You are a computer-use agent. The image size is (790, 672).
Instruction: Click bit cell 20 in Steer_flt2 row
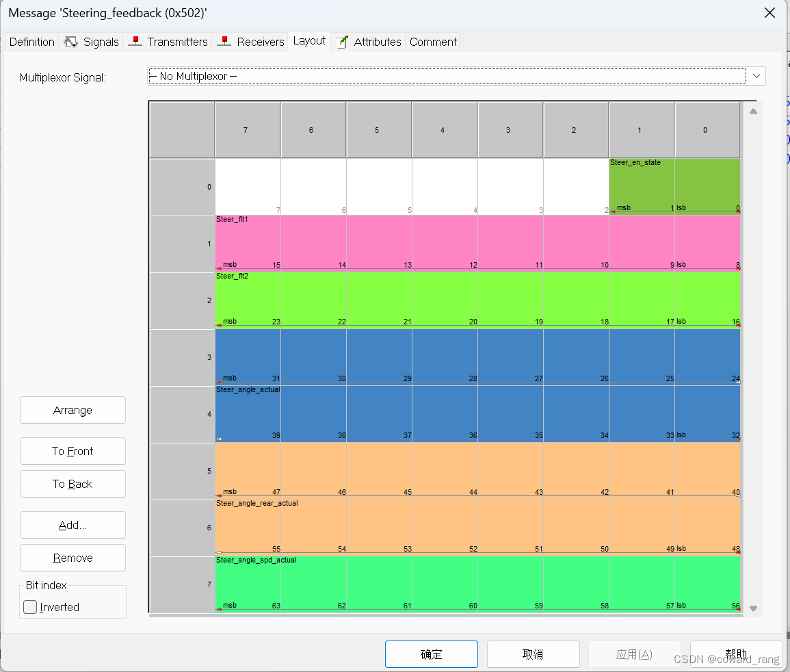445,300
